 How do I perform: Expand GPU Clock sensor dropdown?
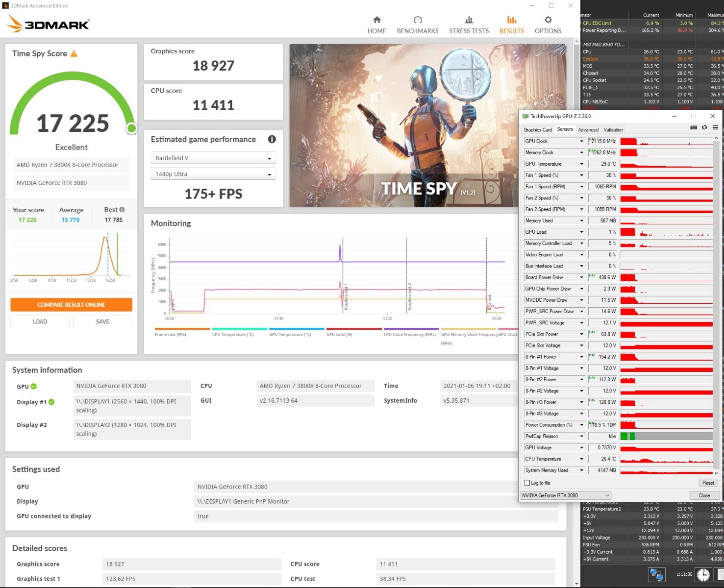582,141
